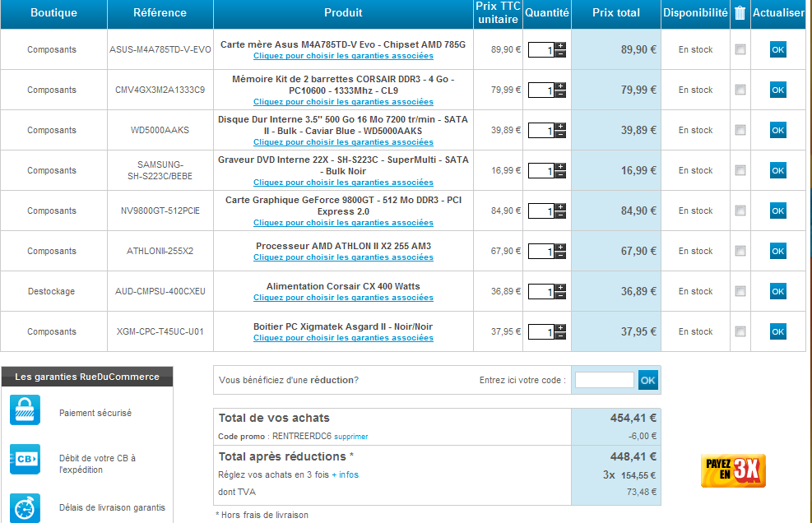This screenshot has width=812, height=523.
Task: Increase quantity of Corsair CX 400 power supply
Action: tap(560, 287)
